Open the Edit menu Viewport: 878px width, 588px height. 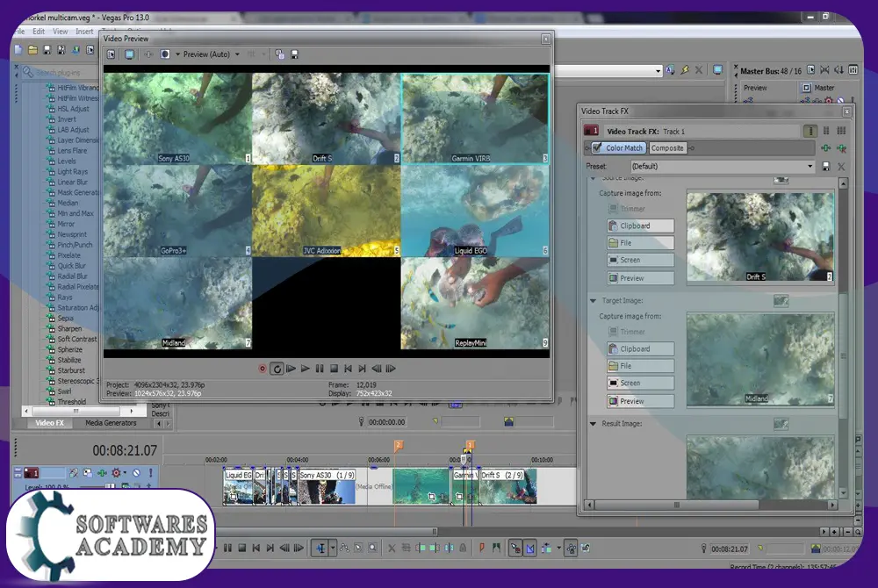click(x=39, y=32)
